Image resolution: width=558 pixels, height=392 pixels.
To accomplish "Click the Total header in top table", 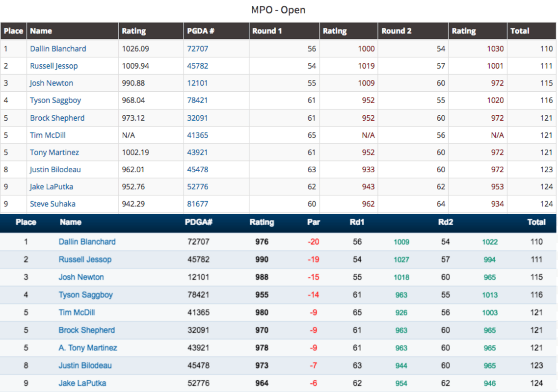I will 520,31.
